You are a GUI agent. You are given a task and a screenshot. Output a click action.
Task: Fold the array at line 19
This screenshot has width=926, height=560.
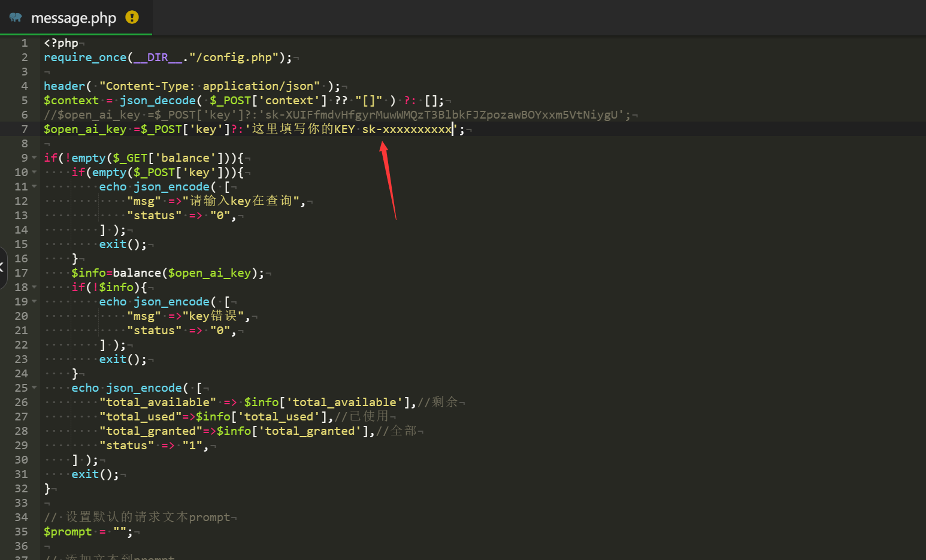click(x=34, y=301)
